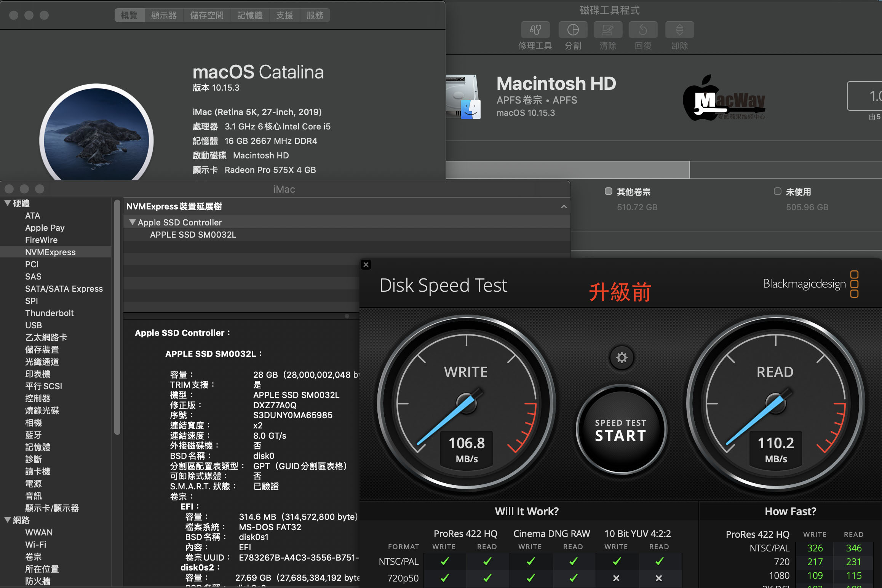Select NVMExpress in the sidebar
Screen dimensions: 882x588
point(56,252)
